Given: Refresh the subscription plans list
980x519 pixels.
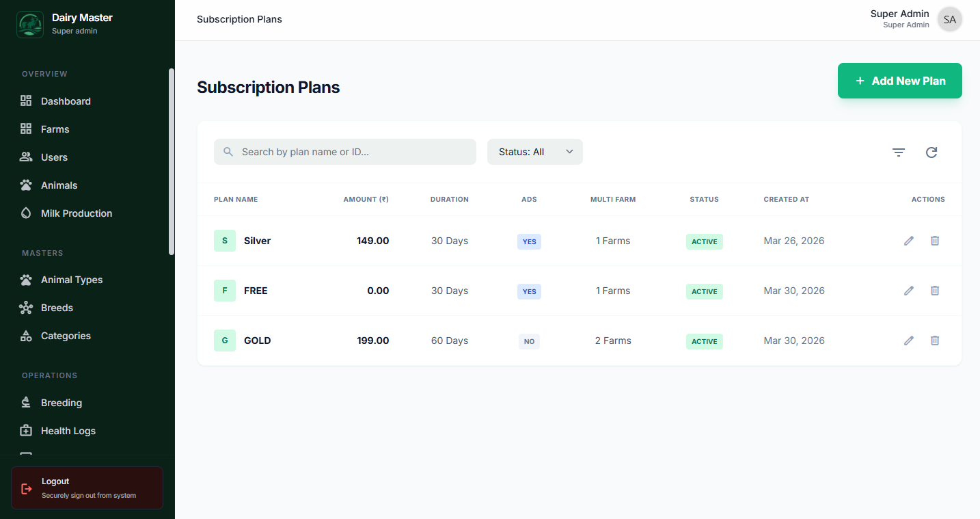Looking at the screenshot, I should pos(931,152).
